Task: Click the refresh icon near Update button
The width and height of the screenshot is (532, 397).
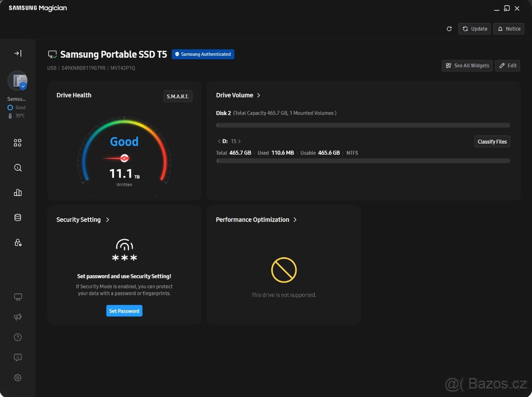Action: pos(449,28)
